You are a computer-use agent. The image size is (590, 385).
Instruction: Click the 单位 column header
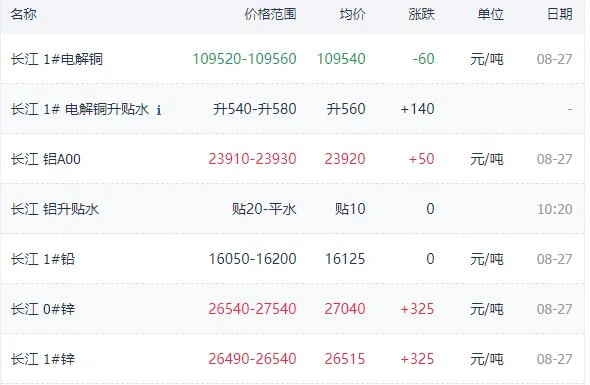(491, 14)
